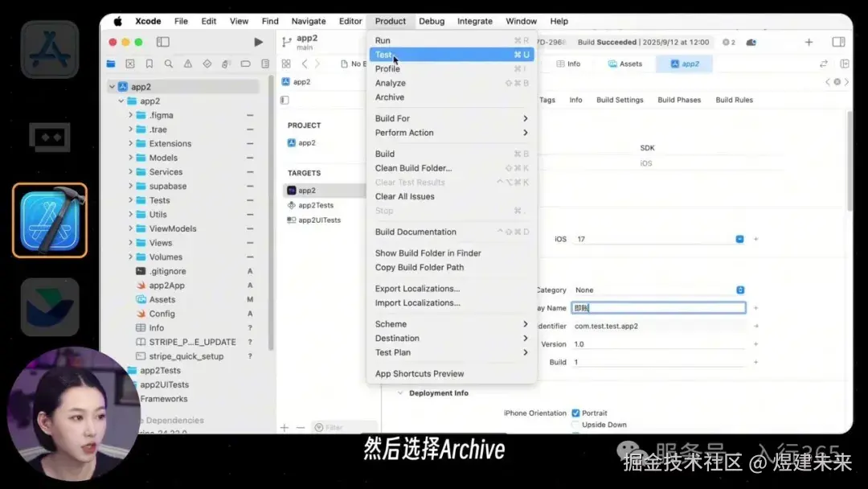Open the Build For submenu

[452, 118]
